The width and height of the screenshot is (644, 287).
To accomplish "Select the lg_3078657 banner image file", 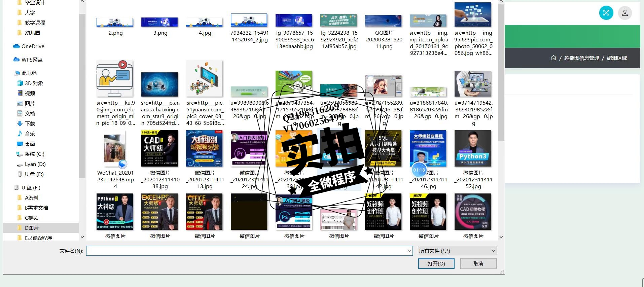I will [294, 20].
